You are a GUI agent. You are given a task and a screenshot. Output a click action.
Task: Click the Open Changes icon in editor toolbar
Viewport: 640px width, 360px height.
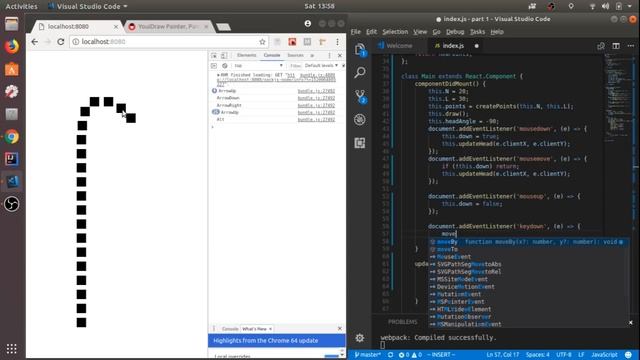point(601,46)
